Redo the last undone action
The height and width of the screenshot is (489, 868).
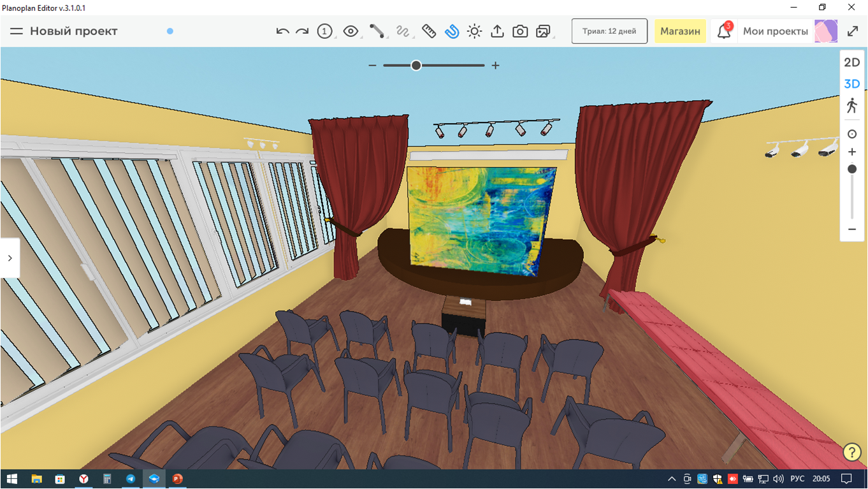click(302, 31)
